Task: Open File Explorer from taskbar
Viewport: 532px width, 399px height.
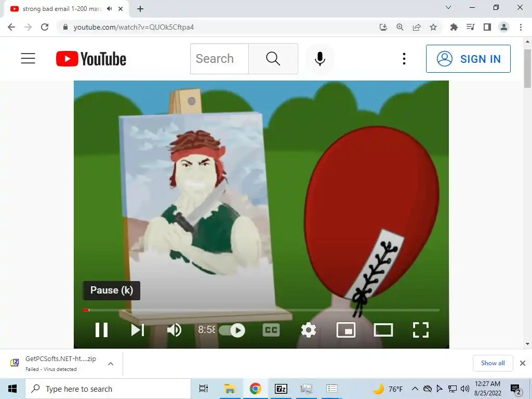Action: click(230, 389)
